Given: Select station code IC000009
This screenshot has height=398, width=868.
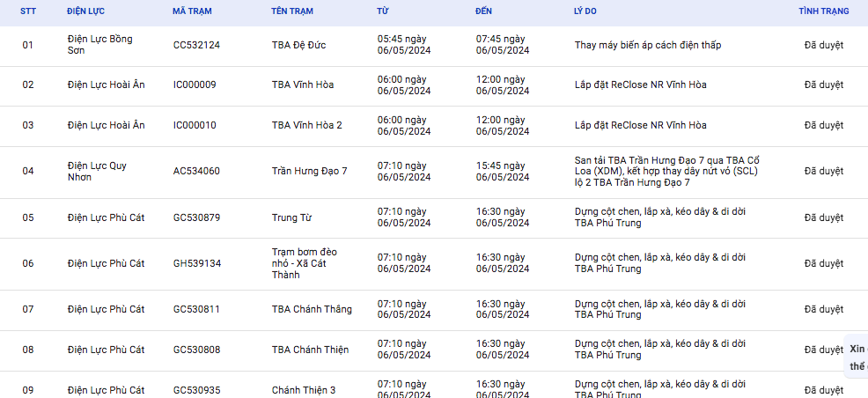Looking at the screenshot, I should click(x=195, y=85).
